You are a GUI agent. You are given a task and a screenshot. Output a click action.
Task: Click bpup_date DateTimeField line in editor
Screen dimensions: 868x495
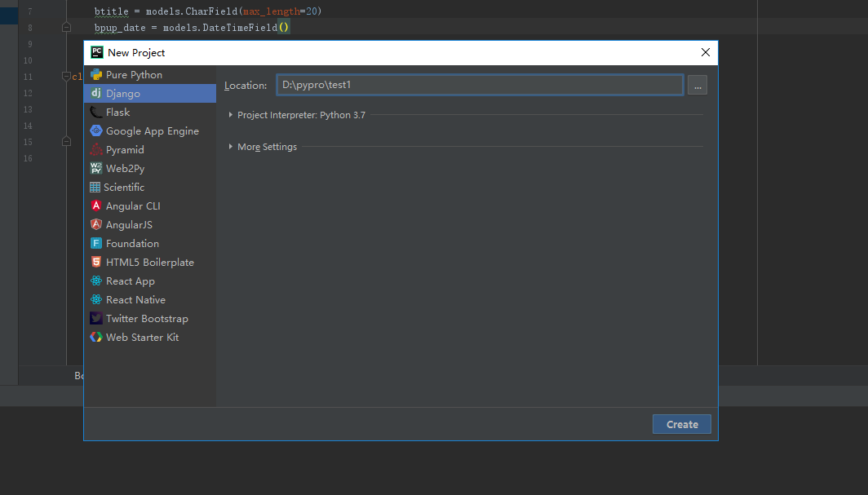pos(192,27)
